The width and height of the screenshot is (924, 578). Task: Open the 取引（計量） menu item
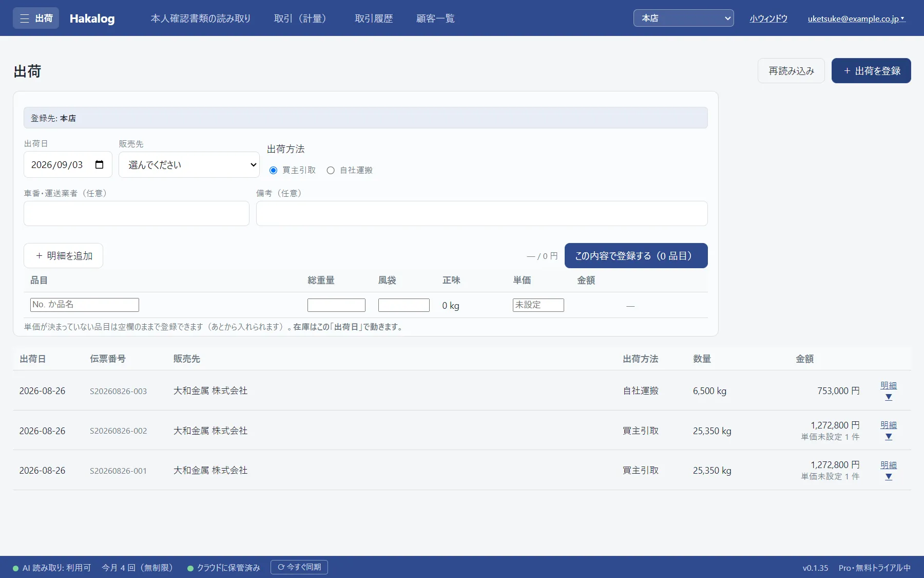tap(303, 18)
